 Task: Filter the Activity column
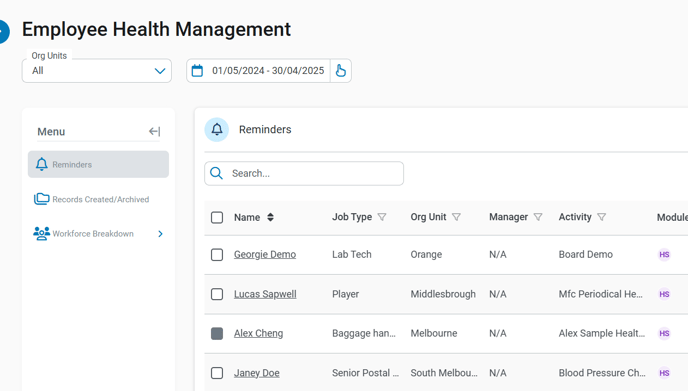click(602, 217)
